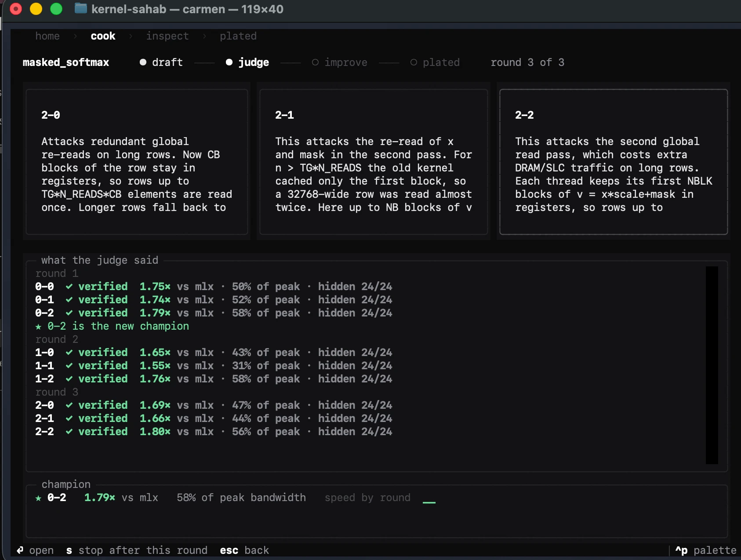Click the green checkmark for row 1-2
Viewport: 741px width, 560px height.
coord(69,379)
